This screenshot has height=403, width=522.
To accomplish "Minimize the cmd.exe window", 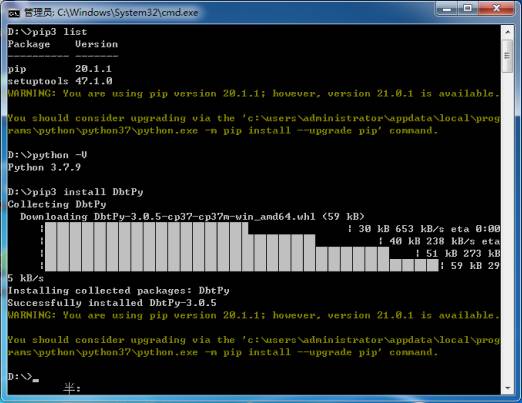I will coord(447,9).
